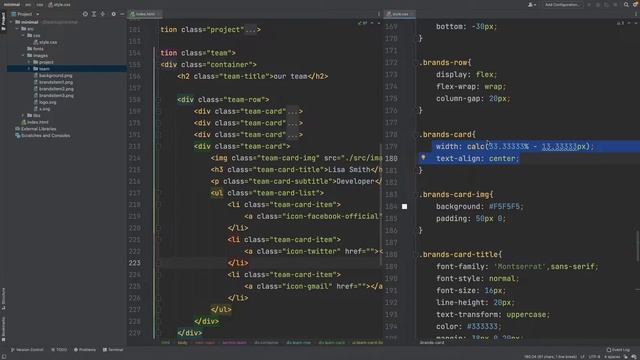
Task: Expand folded team-card div on line 159
Action: (x=293, y=111)
